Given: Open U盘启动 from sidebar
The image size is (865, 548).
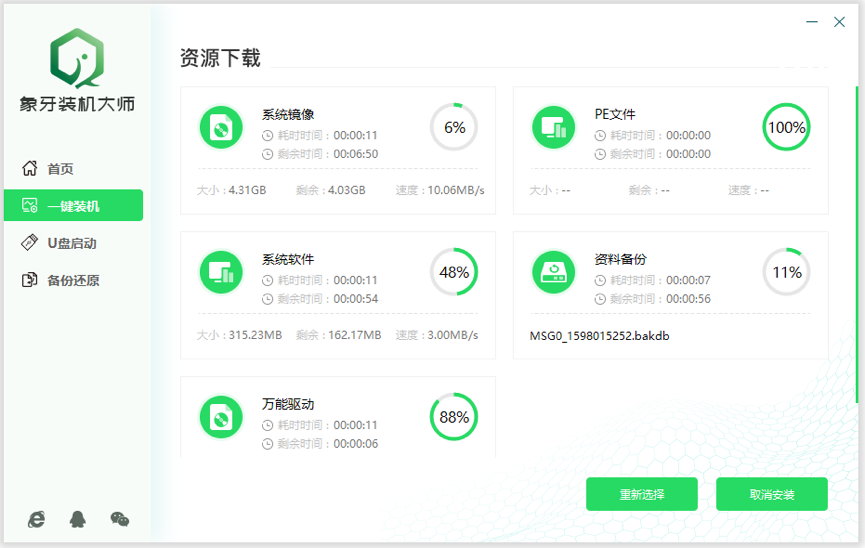Looking at the screenshot, I should click(71, 243).
